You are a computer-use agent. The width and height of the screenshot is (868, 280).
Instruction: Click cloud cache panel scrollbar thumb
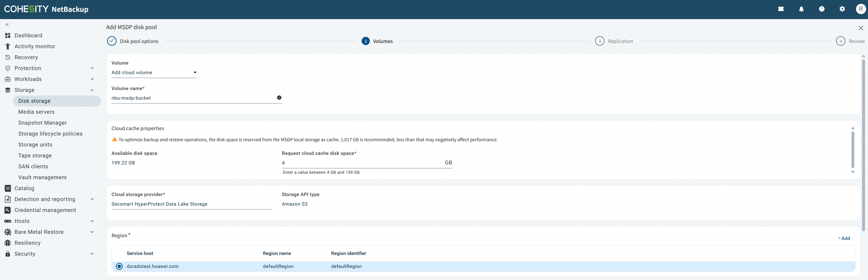(x=853, y=149)
